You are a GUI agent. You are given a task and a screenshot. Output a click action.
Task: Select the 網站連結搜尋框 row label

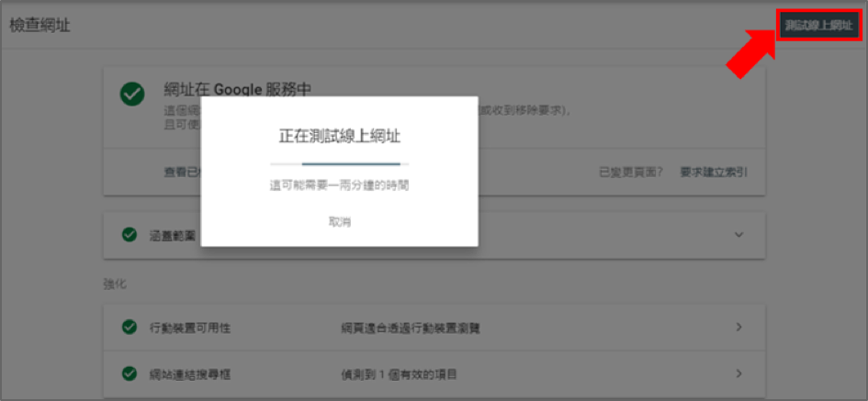coord(189,374)
